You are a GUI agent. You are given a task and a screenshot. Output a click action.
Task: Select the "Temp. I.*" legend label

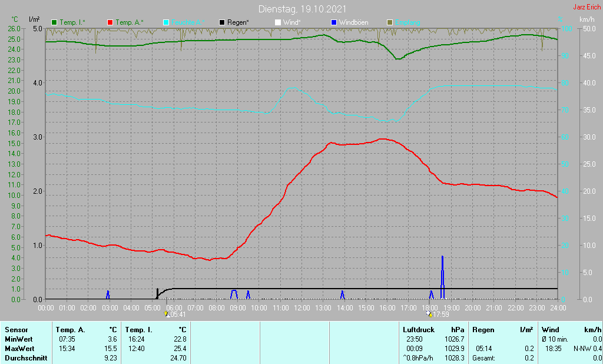(72, 23)
